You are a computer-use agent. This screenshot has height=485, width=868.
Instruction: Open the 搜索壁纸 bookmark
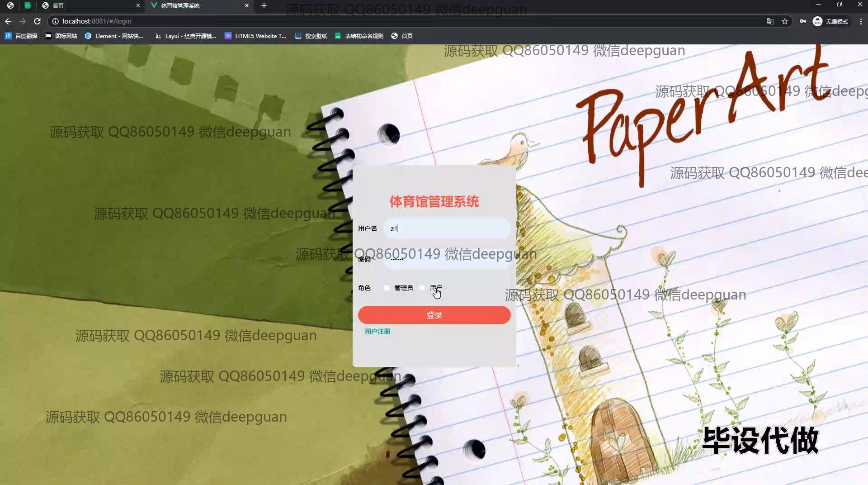[x=311, y=36]
